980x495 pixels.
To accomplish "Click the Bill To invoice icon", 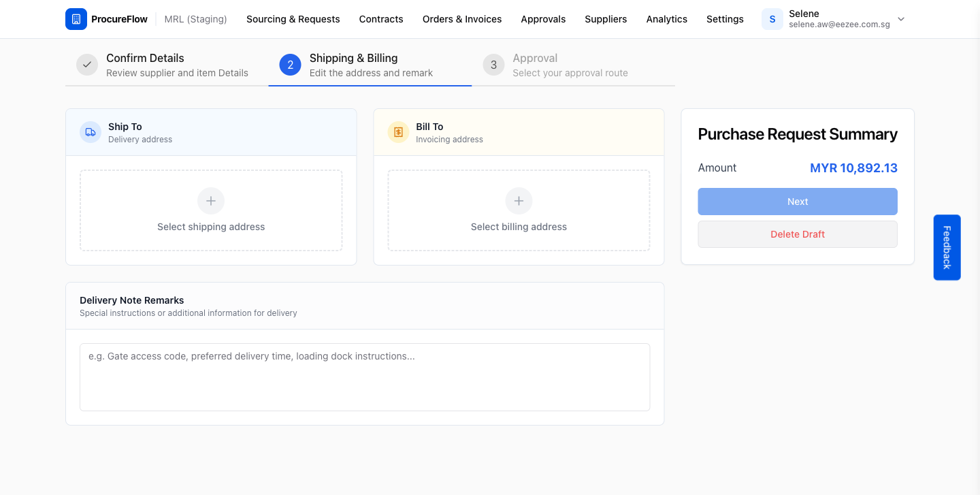I will (398, 132).
